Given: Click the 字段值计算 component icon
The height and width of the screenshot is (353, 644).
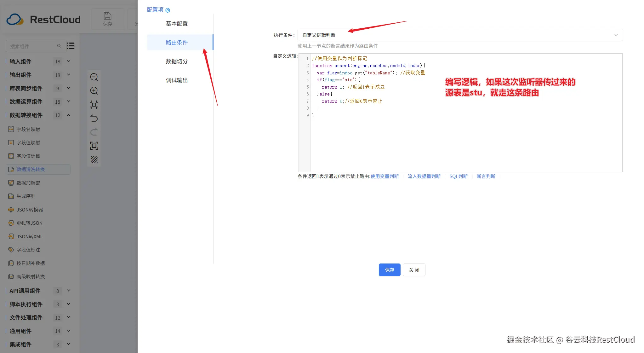Looking at the screenshot, I should [11, 156].
